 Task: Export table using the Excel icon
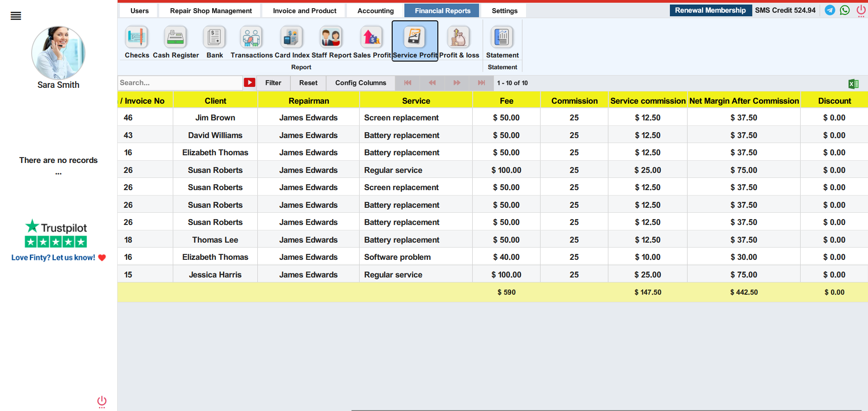coord(854,84)
